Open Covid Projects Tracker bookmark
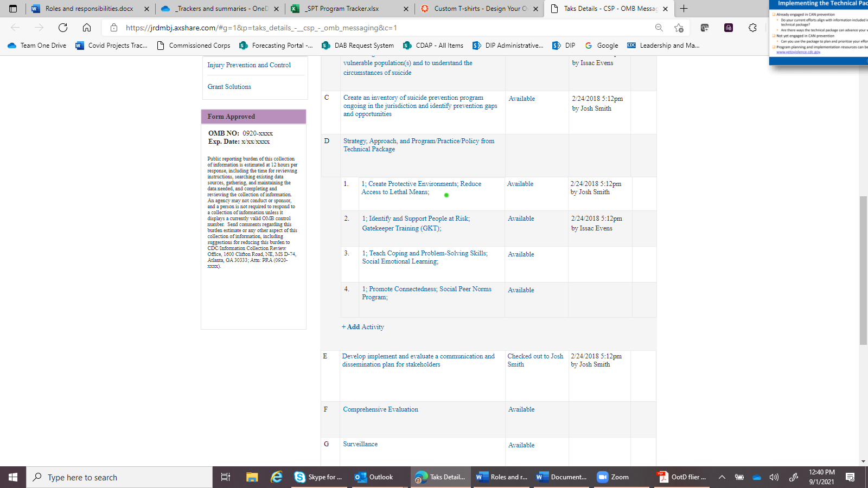Viewport: 868px width, 488px height. point(111,46)
